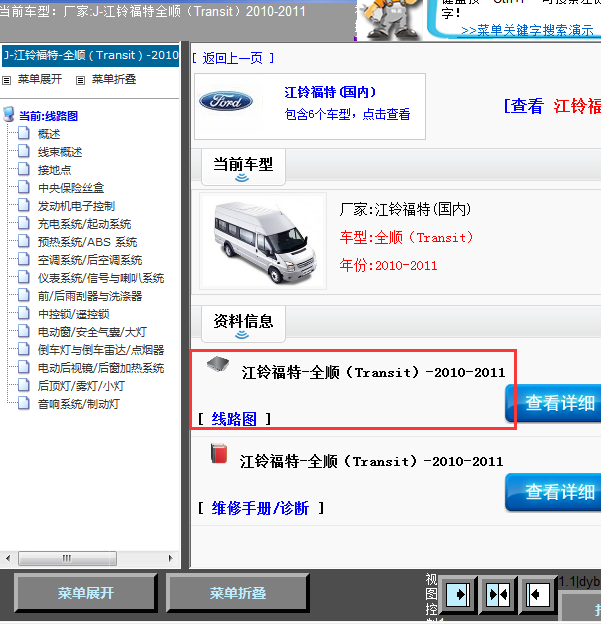Click 包含6个车型,点击查看 link
The image size is (601, 624).
[x=347, y=114]
